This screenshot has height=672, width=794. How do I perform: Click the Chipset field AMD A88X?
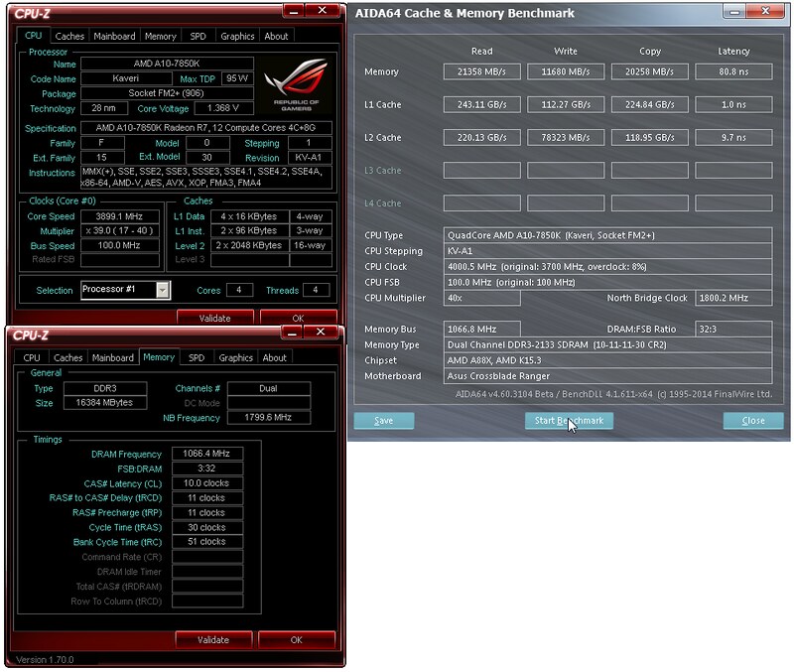(x=607, y=360)
